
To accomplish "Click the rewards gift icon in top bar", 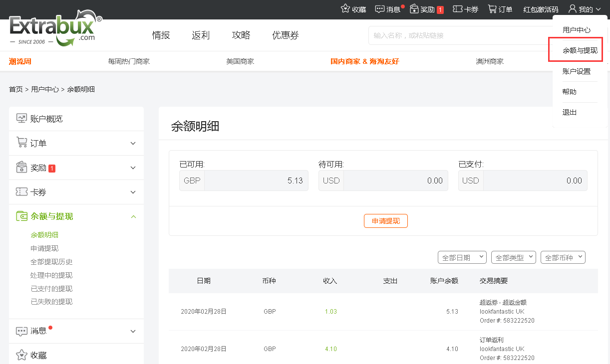I will pyautogui.click(x=414, y=9).
